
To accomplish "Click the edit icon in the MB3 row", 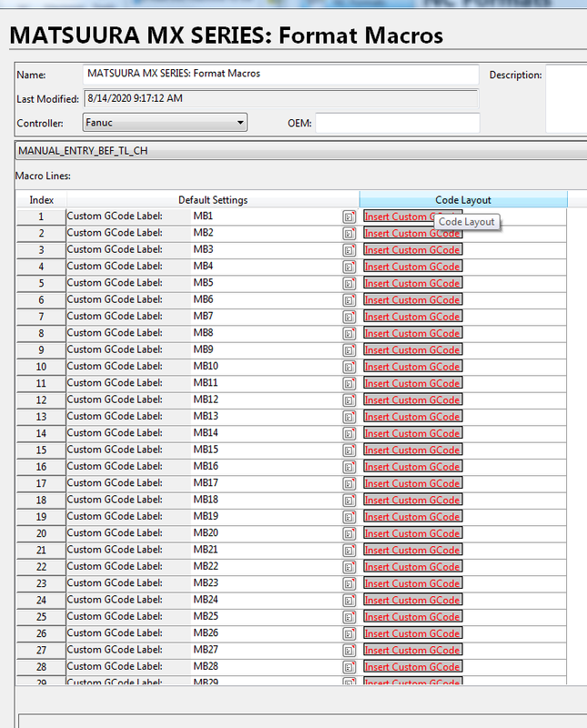I will pos(349,250).
